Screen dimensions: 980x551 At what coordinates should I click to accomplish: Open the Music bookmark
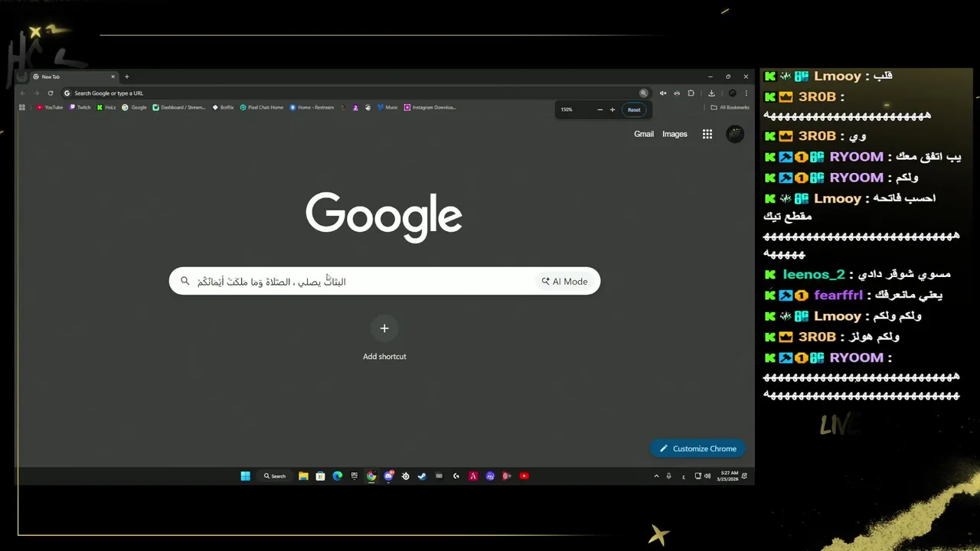point(387,107)
